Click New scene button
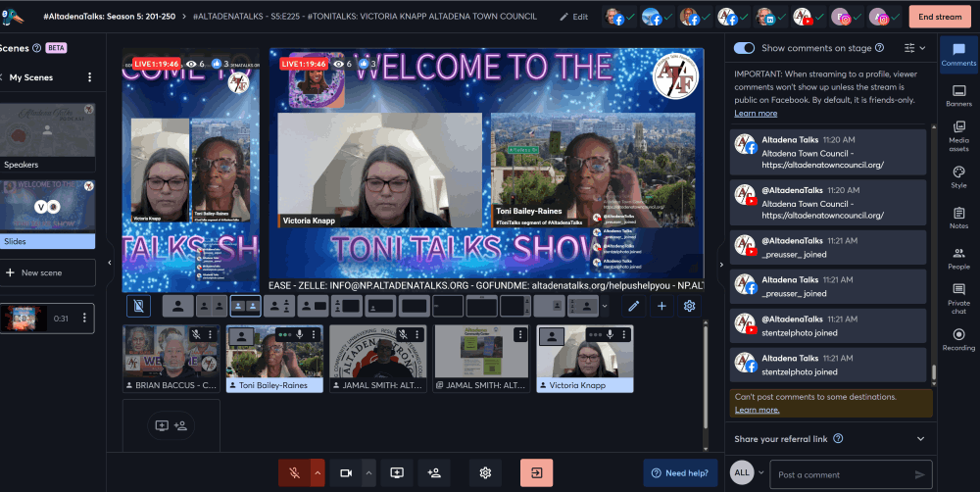 tap(47, 272)
